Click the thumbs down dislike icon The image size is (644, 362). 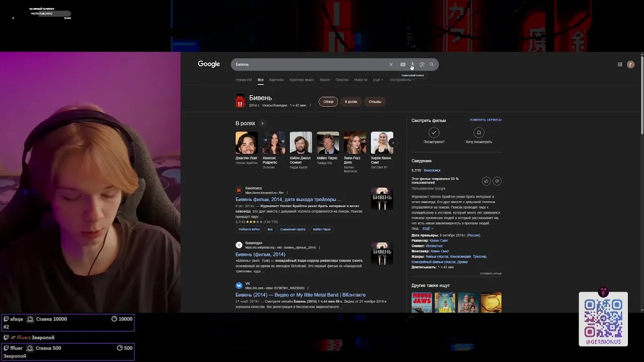tap(497, 181)
